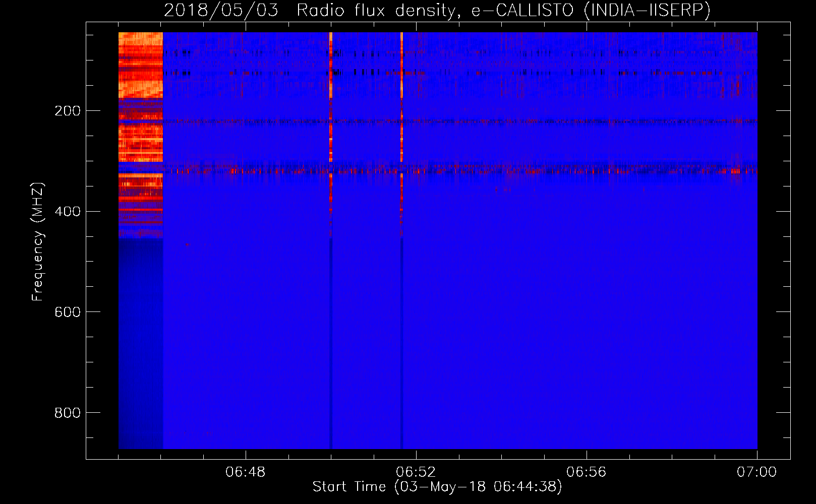Image resolution: width=816 pixels, height=504 pixels.
Task: Click the '400' frequency axis label
Action: coord(68,211)
